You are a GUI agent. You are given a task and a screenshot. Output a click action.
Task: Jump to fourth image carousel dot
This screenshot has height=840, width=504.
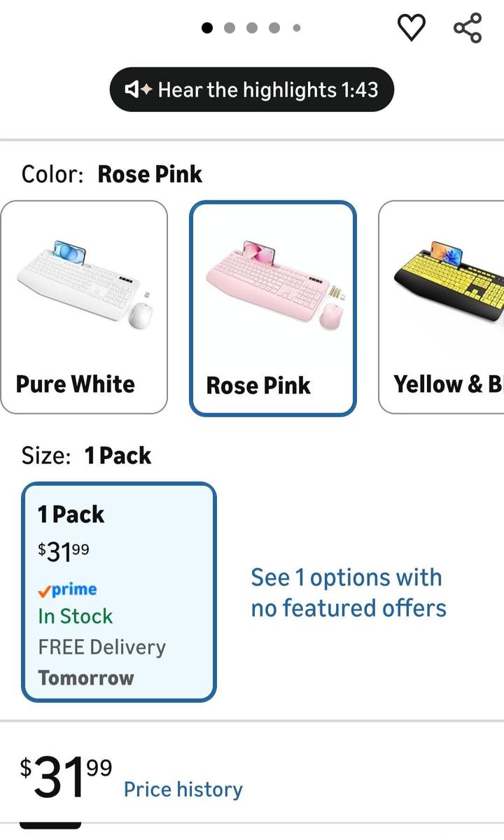[274, 28]
